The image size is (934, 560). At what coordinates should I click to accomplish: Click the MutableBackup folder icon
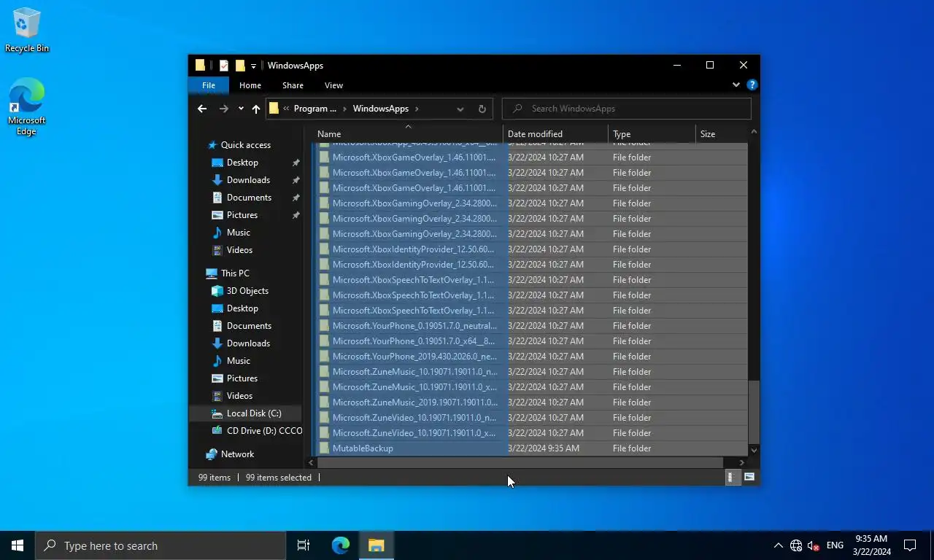[325, 448]
